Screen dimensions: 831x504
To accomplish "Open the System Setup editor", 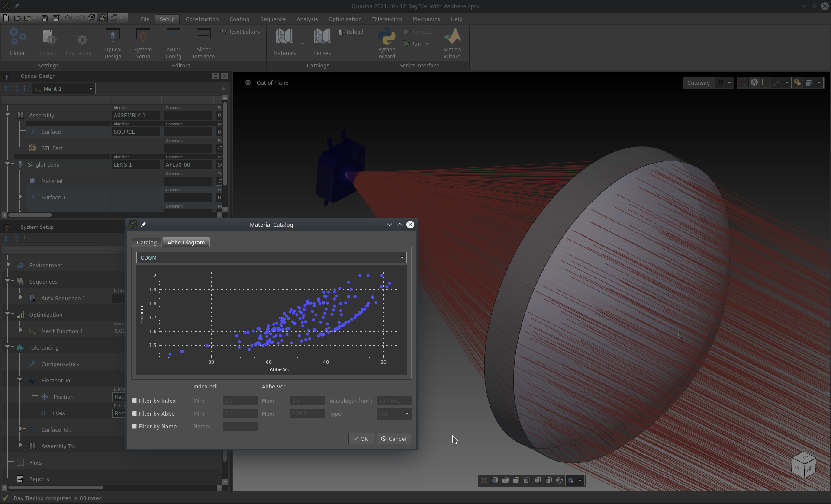I will tap(143, 43).
